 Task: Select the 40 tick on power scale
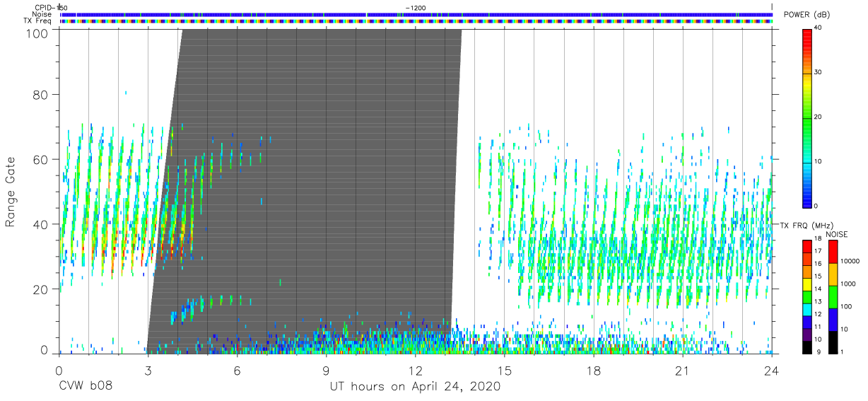819,28
